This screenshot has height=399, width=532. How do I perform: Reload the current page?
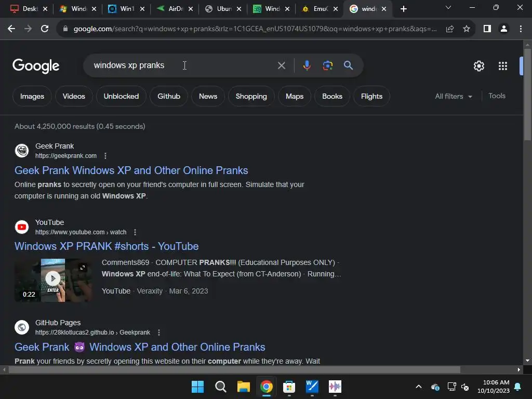tap(45, 29)
